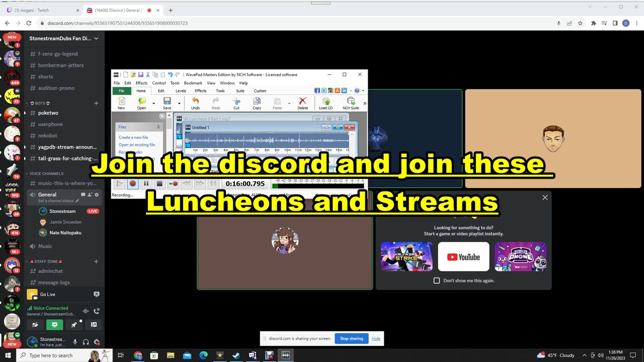Screen dimensions: 644x362
Task: Open Discord user settings gear
Action: pyautogui.click(x=97, y=342)
